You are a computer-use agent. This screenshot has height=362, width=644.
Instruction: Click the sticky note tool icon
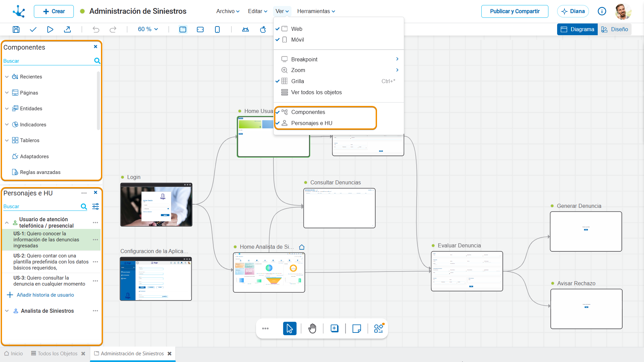[x=357, y=328]
